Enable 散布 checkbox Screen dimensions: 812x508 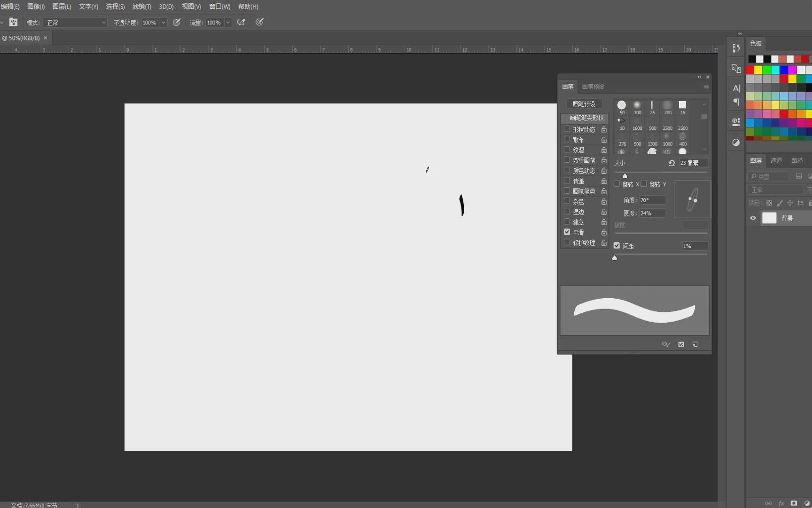click(567, 139)
